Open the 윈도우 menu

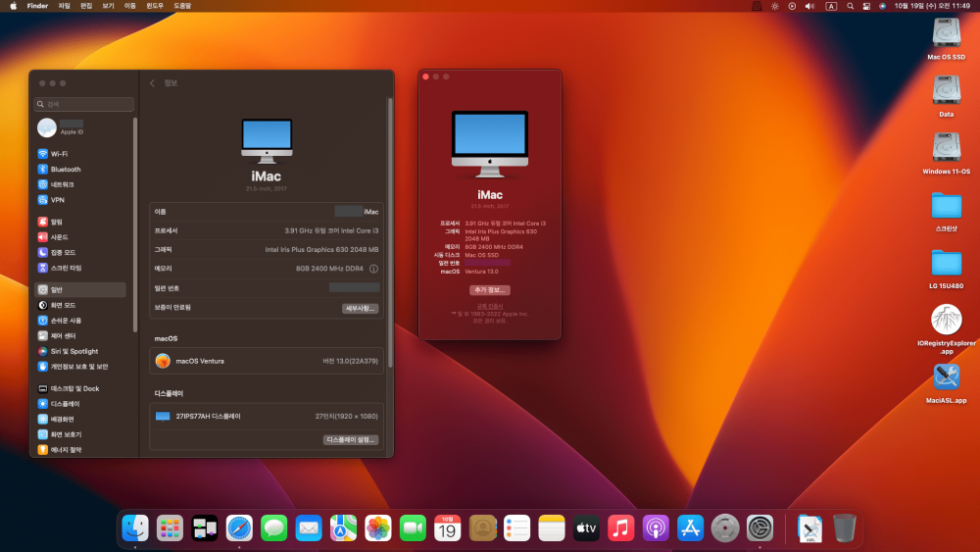(155, 6)
